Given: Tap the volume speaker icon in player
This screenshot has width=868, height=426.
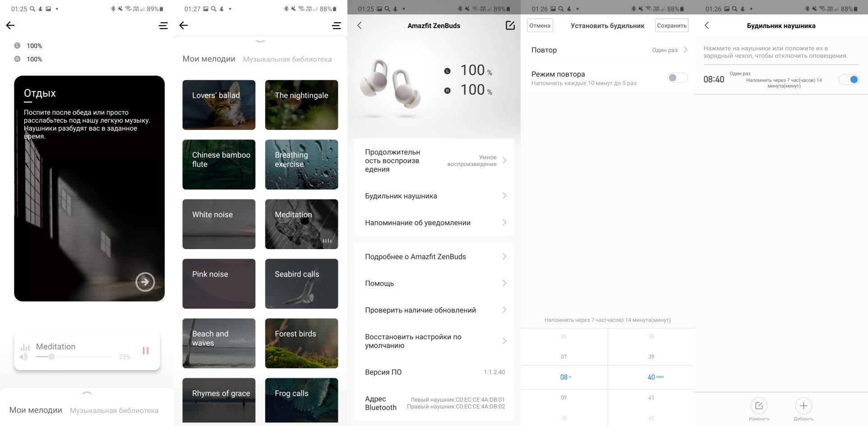Looking at the screenshot, I should (23, 357).
